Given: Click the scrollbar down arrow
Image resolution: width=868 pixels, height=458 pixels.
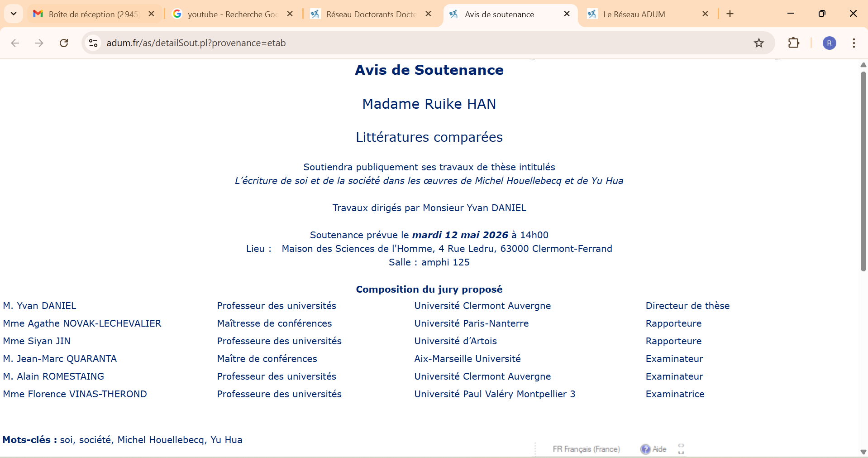Looking at the screenshot, I should (863, 452).
